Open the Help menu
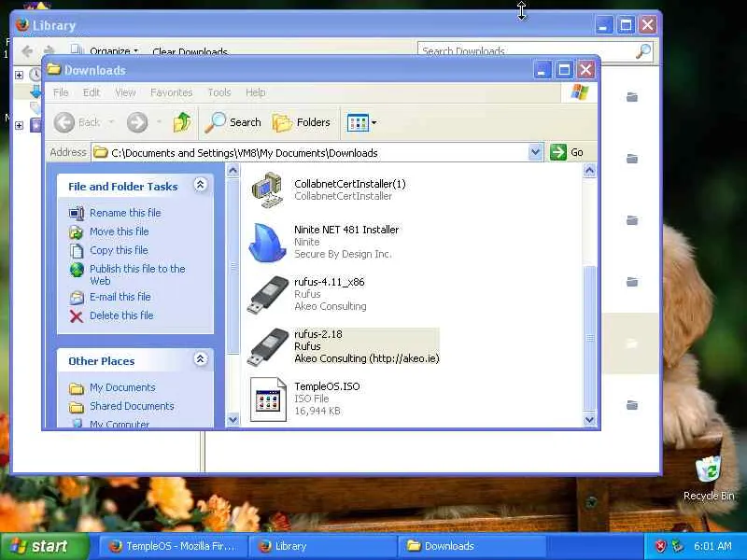 click(x=255, y=92)
